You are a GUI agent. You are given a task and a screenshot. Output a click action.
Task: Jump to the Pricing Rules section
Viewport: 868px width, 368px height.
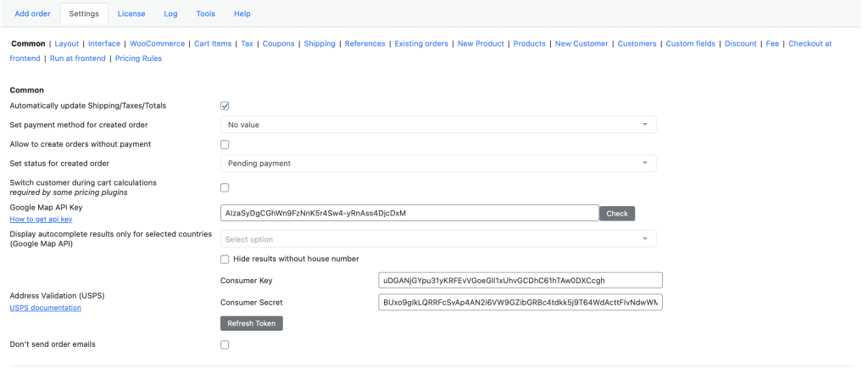[x=138, y=59]
